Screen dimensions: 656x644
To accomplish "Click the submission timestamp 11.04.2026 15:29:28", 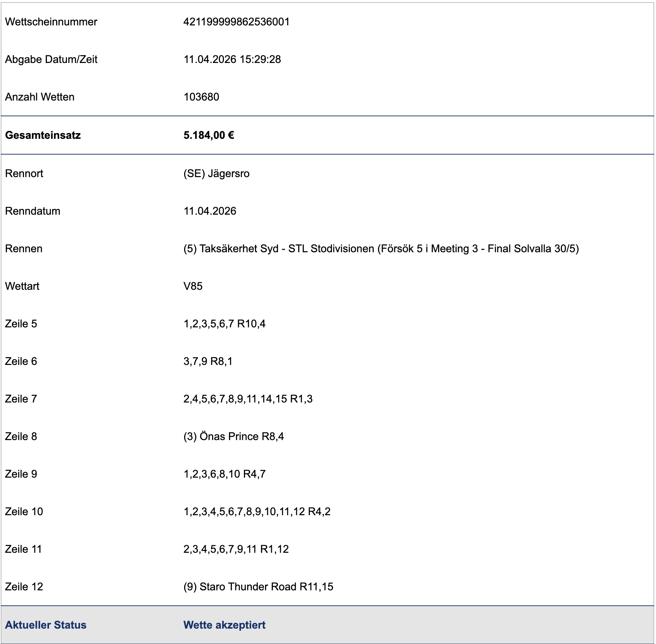I will tap(232, 59).
